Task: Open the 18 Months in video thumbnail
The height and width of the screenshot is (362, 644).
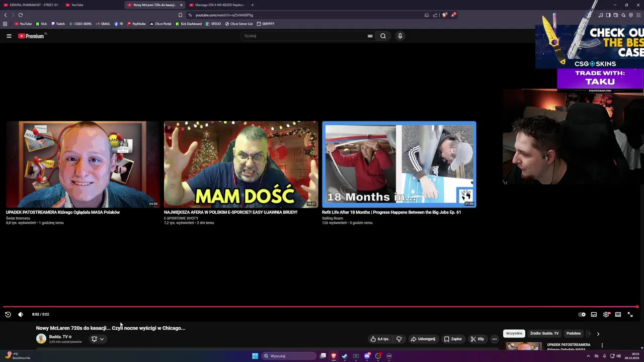Action: click(x=399, y=164)
